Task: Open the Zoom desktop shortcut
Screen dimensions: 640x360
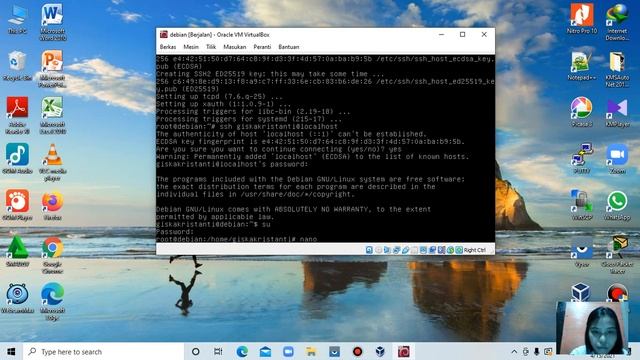Action: pyautogui.click(x=617, y=158)
